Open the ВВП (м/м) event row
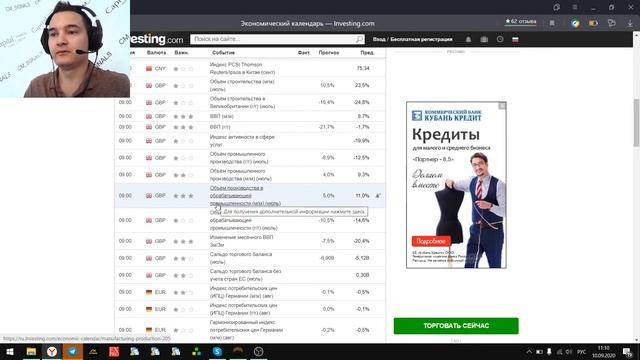 pos(222,116)
